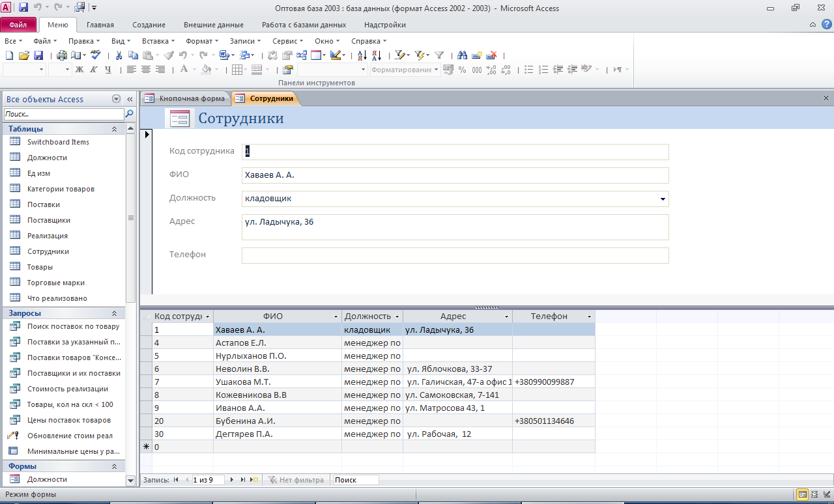Click the record navigator Поиск box
Screen dimensions: 834x504
(356, 480)
